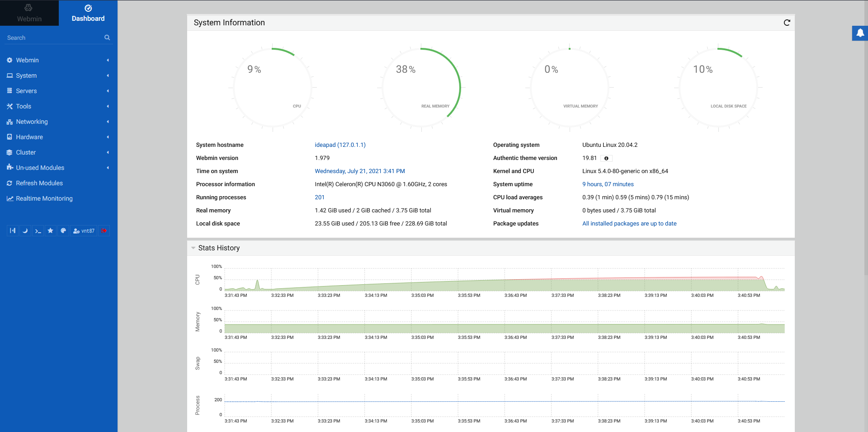The height and width of the screenshot is (432, 868).
Task: Open the system time link for July 21, 2021
Action: pyautogui.click(x=360, y=171)
